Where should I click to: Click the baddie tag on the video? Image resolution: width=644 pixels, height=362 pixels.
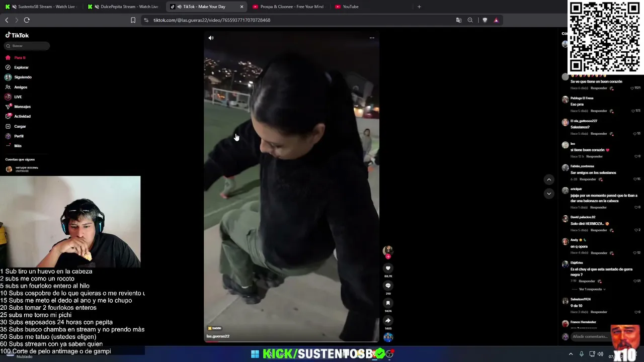coord(215,328)
